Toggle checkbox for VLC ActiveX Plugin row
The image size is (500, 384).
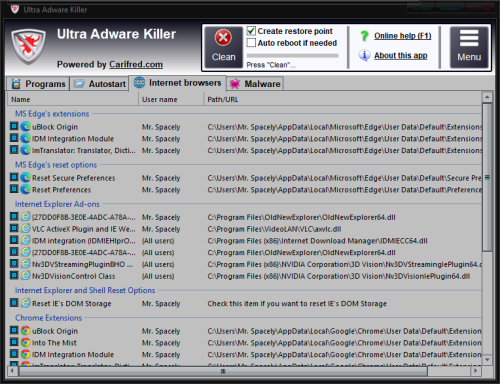pos(14,229)
